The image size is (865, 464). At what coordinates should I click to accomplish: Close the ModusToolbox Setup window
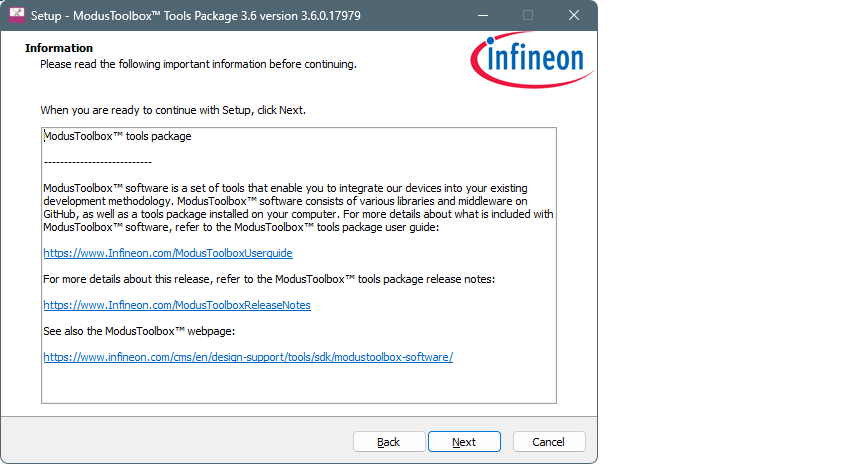tap(574, 15)
